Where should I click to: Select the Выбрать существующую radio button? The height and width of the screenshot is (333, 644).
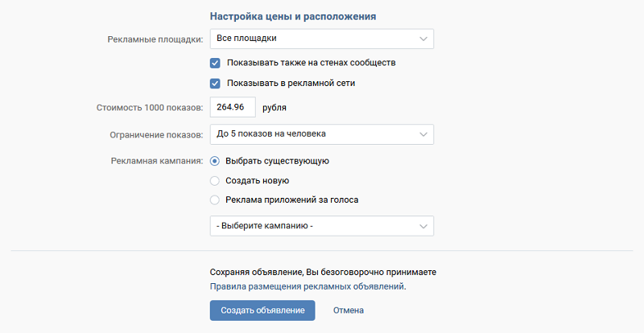coord(215,161)
